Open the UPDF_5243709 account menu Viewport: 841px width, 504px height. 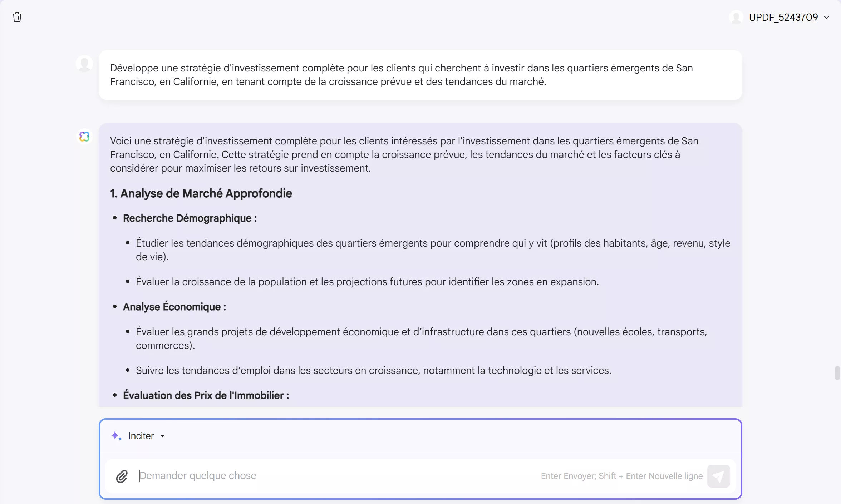[783, 18]
